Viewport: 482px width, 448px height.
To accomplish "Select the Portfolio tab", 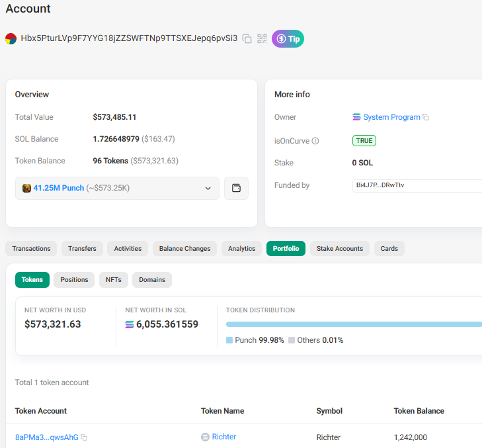I will click(286, 249).
